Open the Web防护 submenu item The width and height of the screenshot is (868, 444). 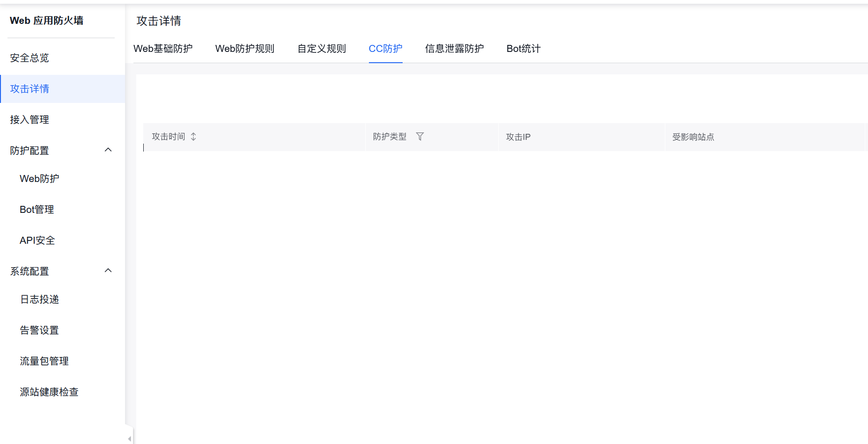[39, 179]
